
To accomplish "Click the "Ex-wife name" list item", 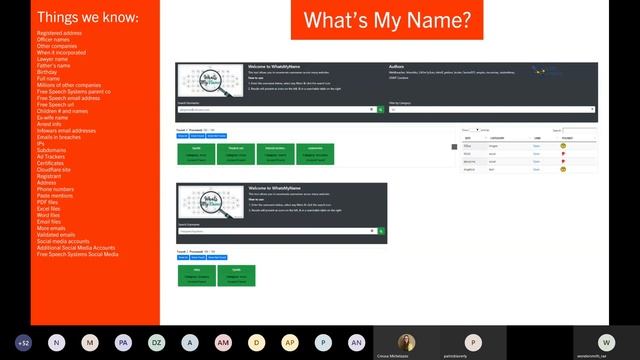I will (x=53, y=118).
